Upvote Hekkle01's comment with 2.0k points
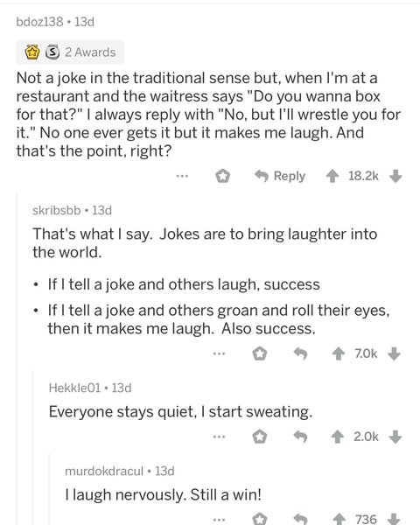Viewport: 420px width, 525px height. pyautogui.click(x=338, y=437)
